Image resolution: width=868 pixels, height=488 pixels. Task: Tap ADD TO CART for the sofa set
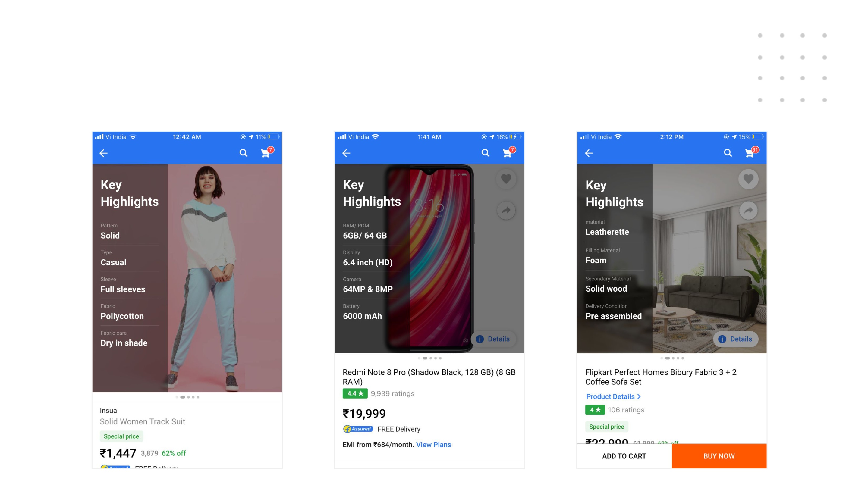pos(624,456)
